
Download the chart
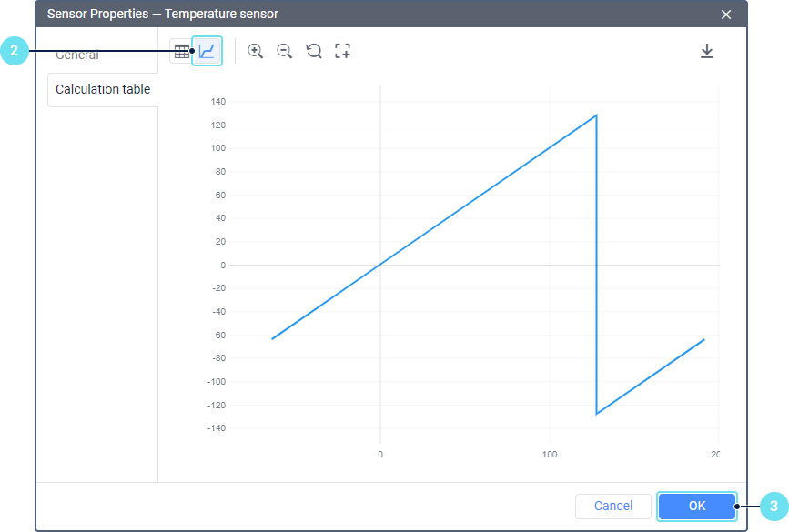click(x=707, y=52)
